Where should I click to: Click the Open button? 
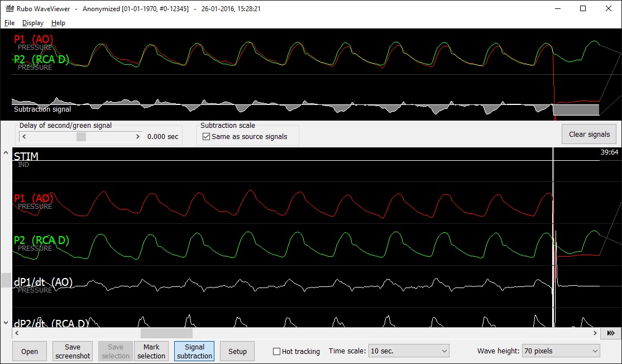pyautogui.click(x=30, y=351)
